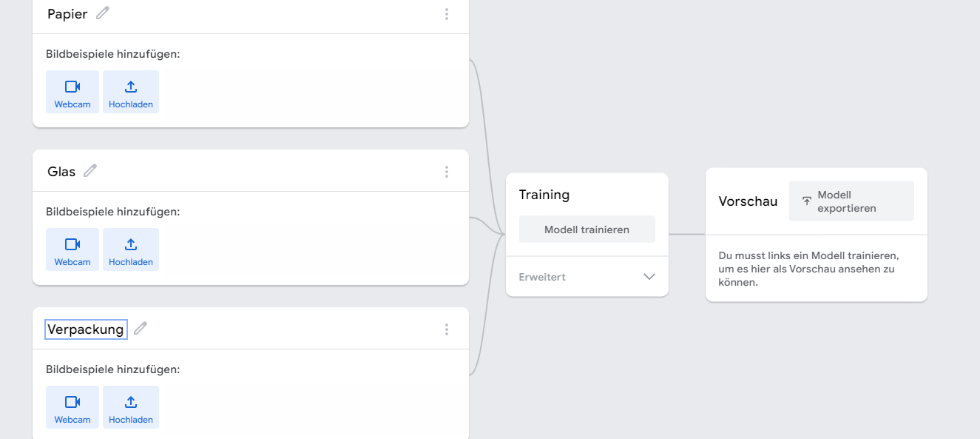Click the chevron next to Erweitert
The image size is (980, 439).
(x=649, y=276)
